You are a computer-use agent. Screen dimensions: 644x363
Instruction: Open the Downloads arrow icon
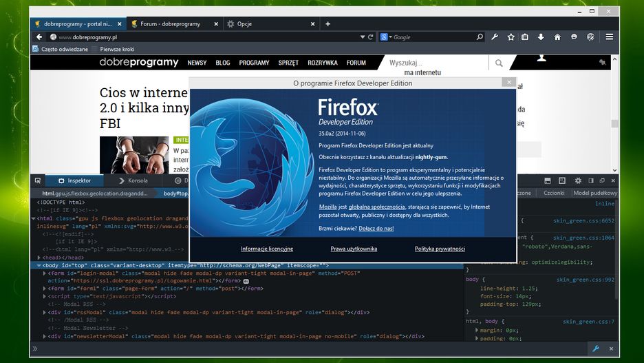point(541,37)
